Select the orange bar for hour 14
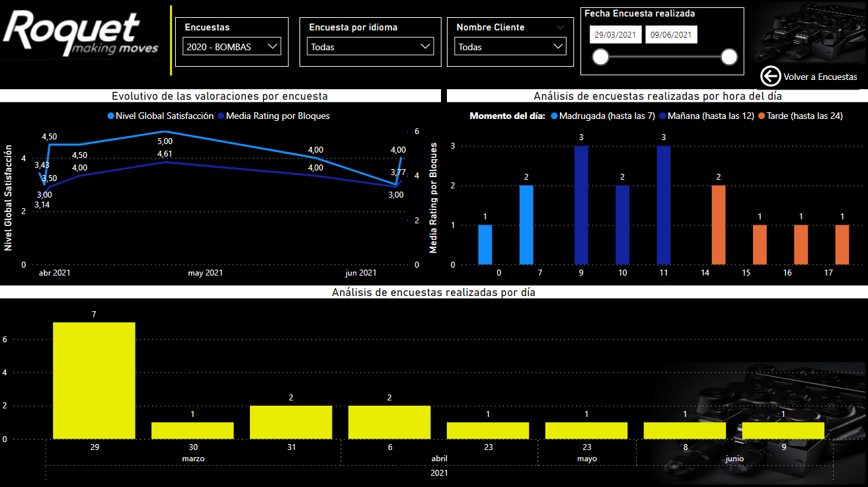The image size is (868, 487). point(719,225)
